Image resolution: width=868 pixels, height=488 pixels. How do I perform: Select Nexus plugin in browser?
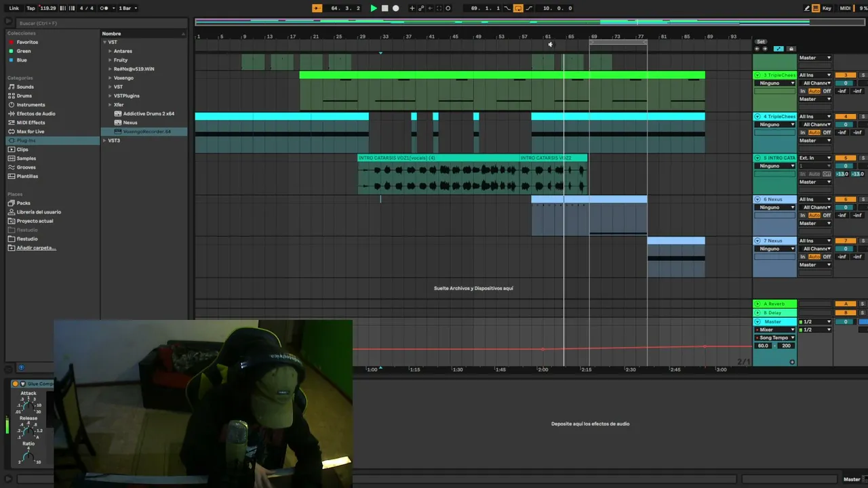(130, 123)
